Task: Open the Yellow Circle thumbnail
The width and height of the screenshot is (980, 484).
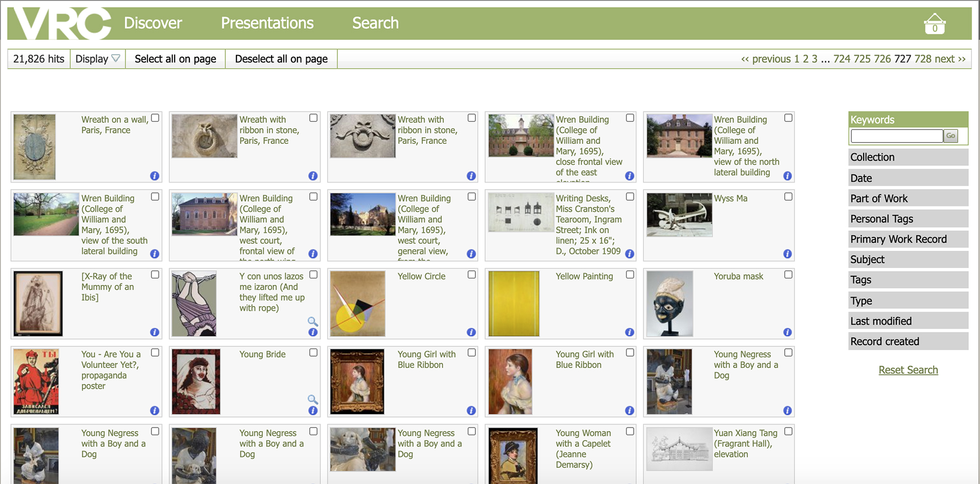Action: 357,304
